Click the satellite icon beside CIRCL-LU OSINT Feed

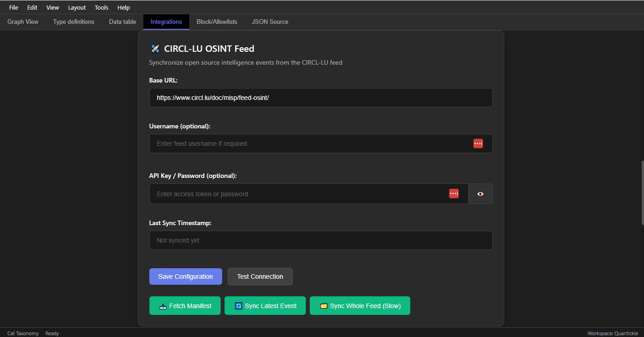tap(155, 49)
